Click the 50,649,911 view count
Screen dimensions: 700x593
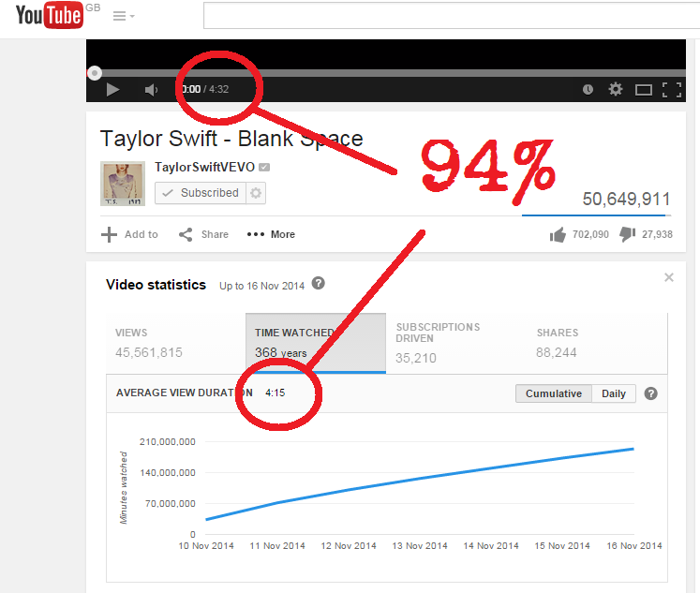tap(626, 199)
